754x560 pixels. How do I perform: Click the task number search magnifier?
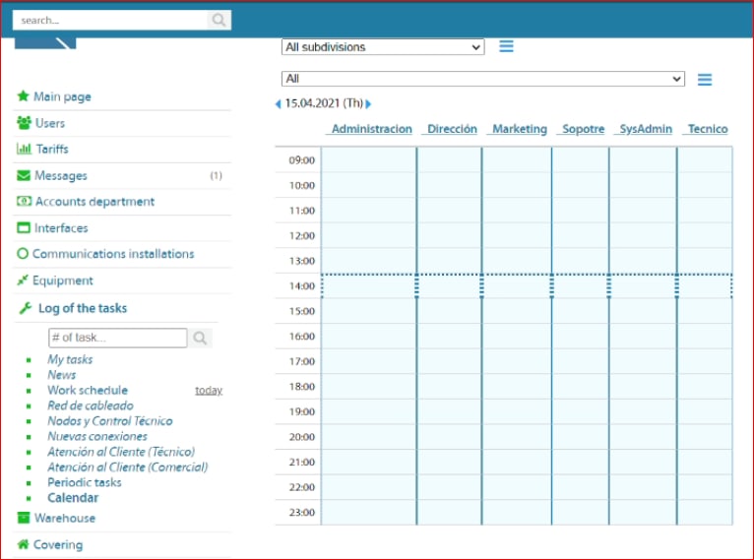coord(200,338)
